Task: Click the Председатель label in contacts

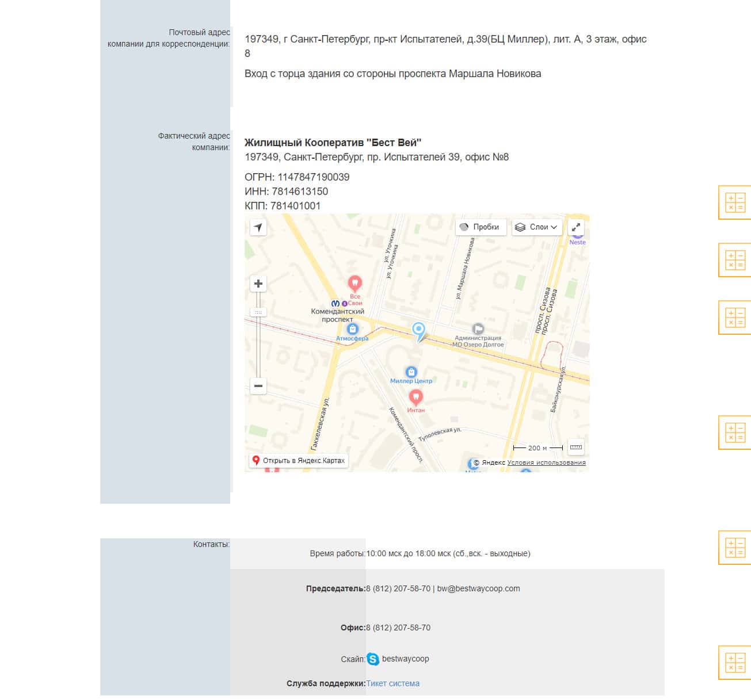Action: coord(336,588)
